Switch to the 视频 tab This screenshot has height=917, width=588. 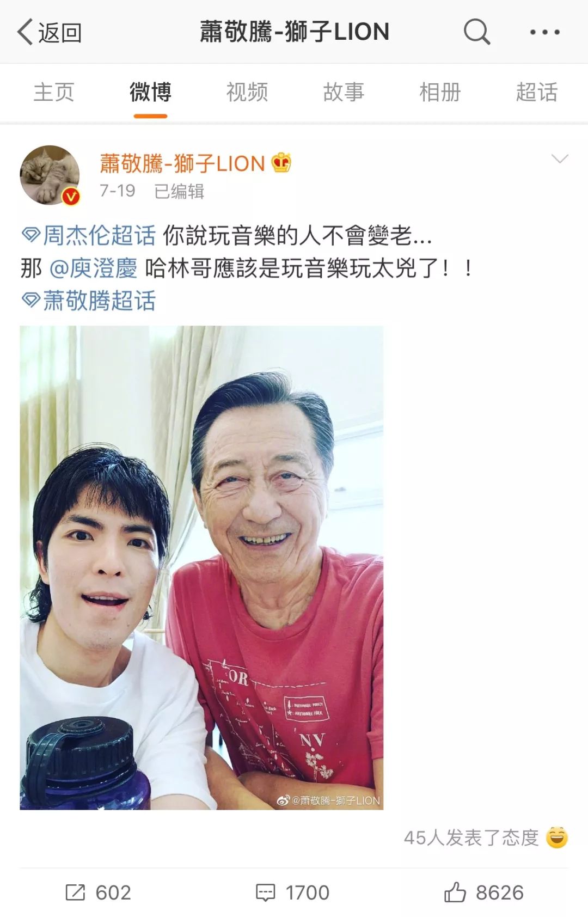[x=247, y=92]
